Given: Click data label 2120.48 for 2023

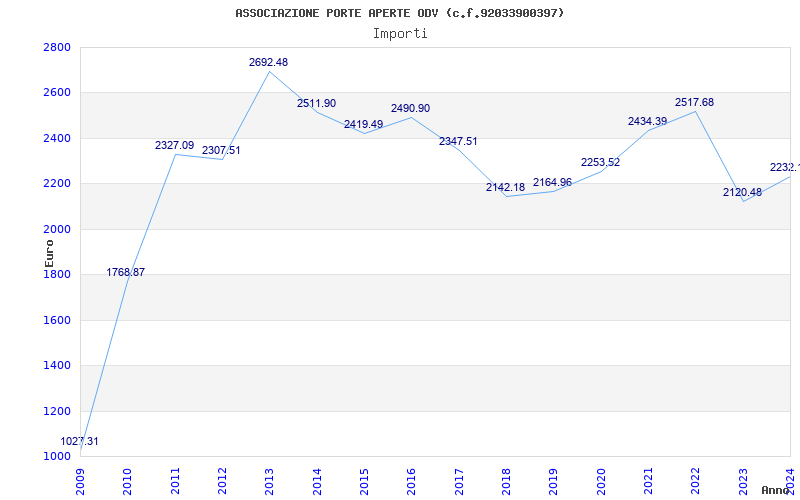Looking at the screenshot, I should pos(742,193).
